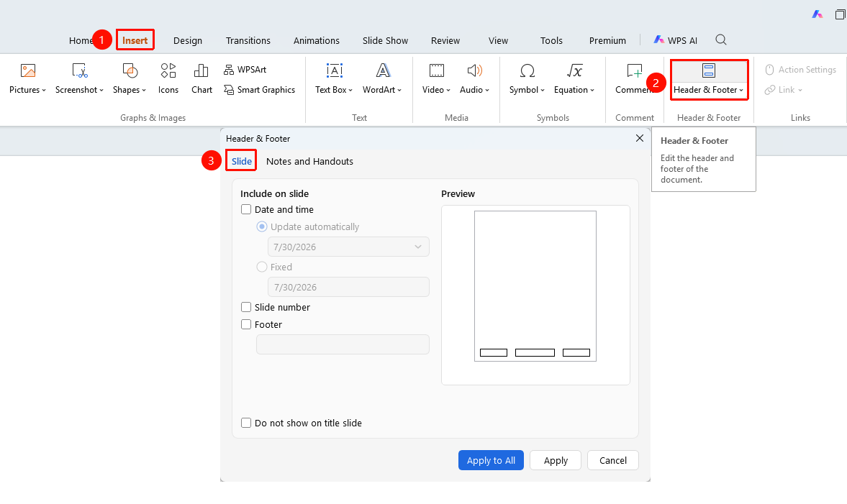Viewport: 847px width, 504px height.
Task: Open WPSArt from the ribbon
Action: click(245, 70)
